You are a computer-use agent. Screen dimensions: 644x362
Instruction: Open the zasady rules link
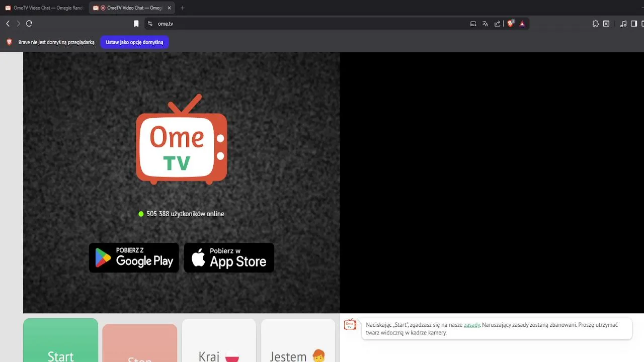(472, 325)
